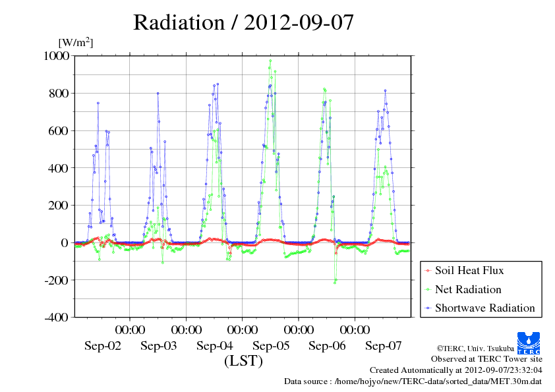Click the green Net Radiation legend marker
The image size is (555, 392).
point(428,290)
